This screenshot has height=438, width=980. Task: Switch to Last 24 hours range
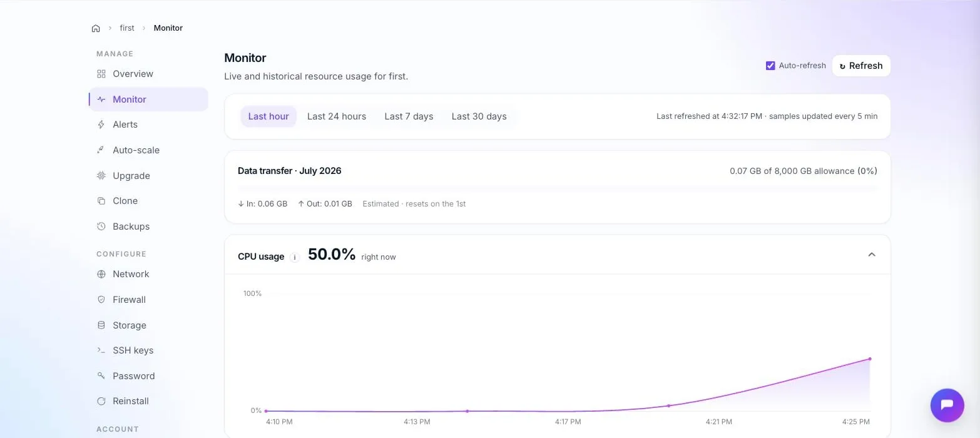pyautogui.click(x=337, y=116)
